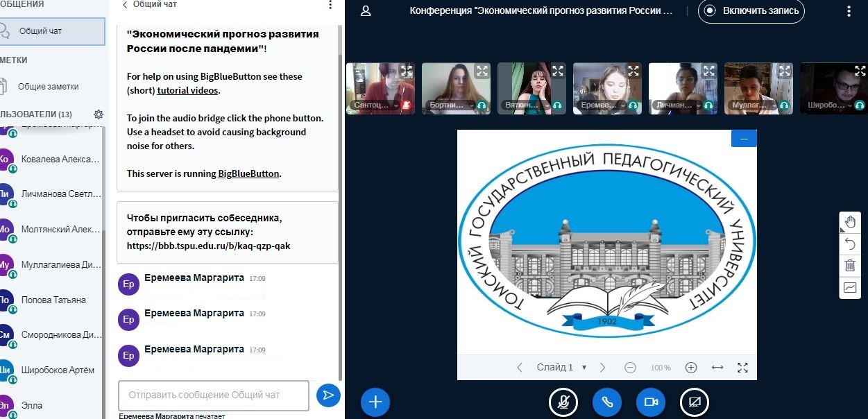Open Бортни... webcam name dropdown

pos(451,105)
